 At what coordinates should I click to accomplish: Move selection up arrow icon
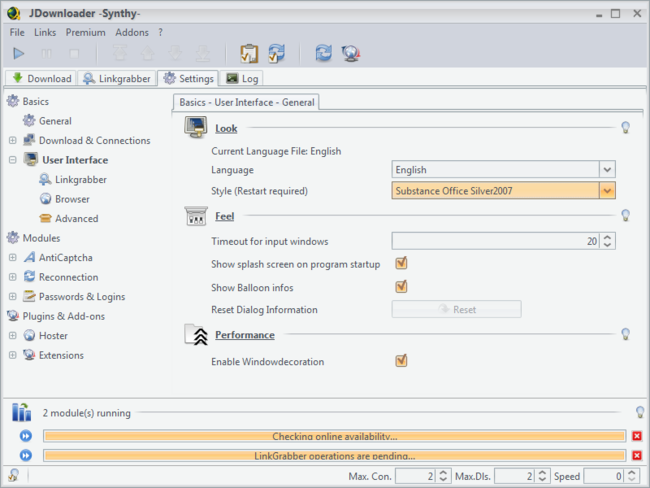coord(148,53)
